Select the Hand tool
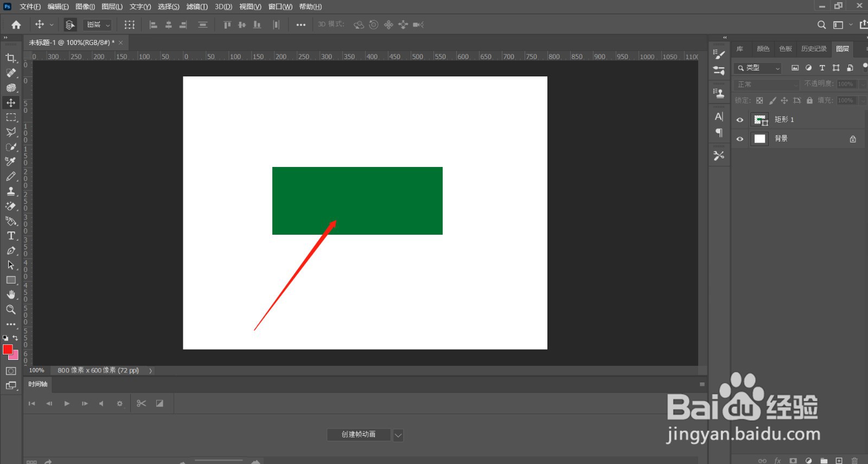 pos(11,295)
